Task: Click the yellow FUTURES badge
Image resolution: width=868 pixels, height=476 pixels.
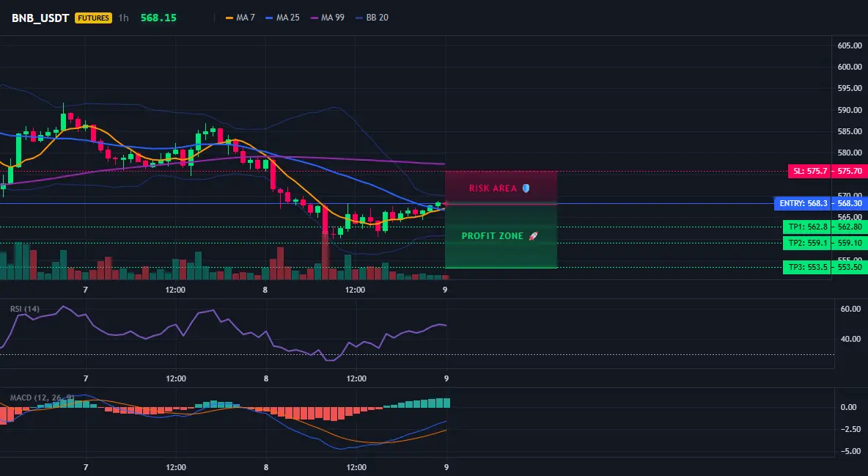Action: 94,18
